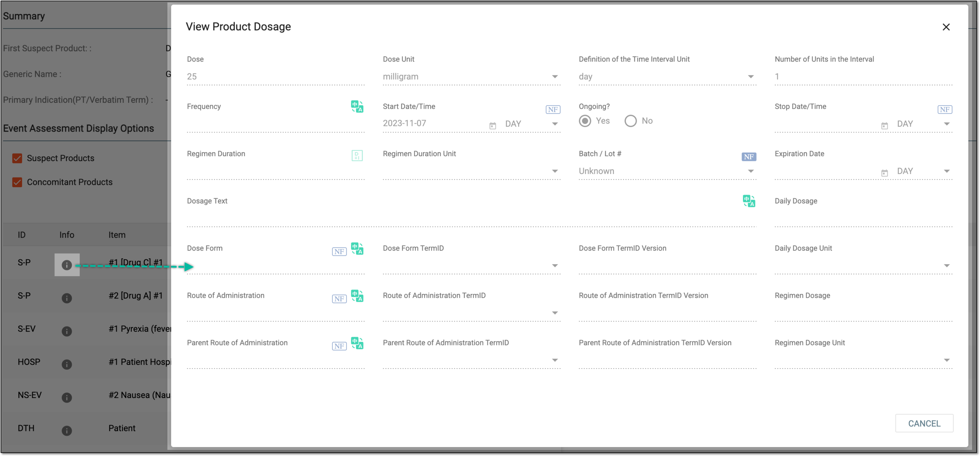Click the Dose field showing 25
This screenshot has height=456, width=980.
tap(276, 77)
